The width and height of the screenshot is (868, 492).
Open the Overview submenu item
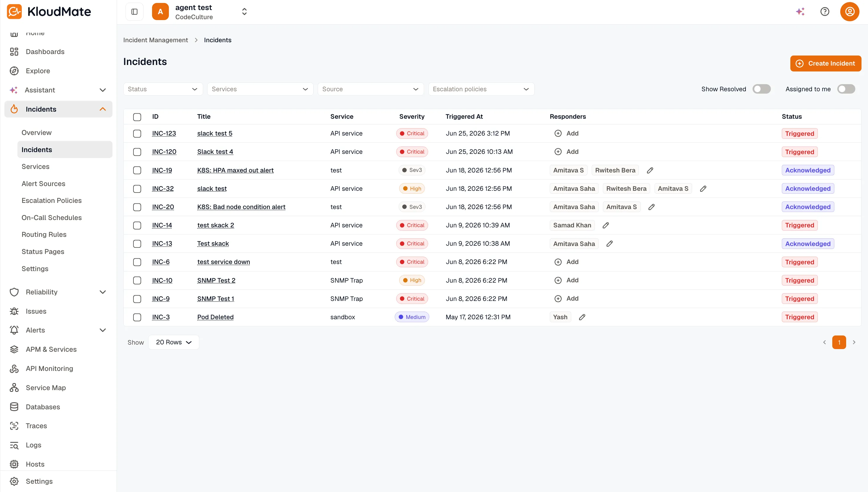[x=37, y=133]
